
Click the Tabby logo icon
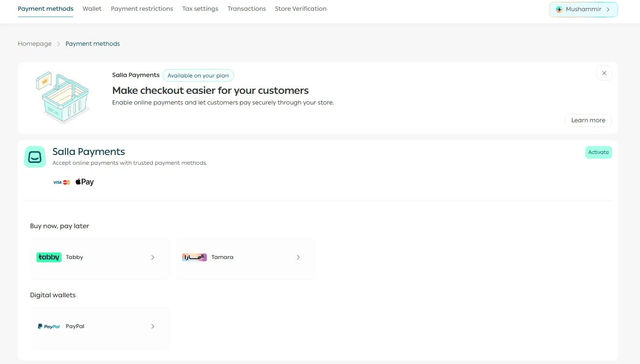pyautogui.click(x=49, y=257)
